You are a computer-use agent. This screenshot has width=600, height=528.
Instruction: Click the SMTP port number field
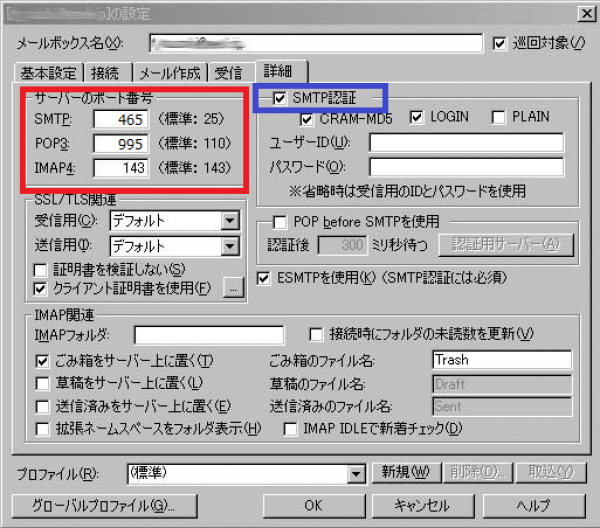[x=122, y=120]
